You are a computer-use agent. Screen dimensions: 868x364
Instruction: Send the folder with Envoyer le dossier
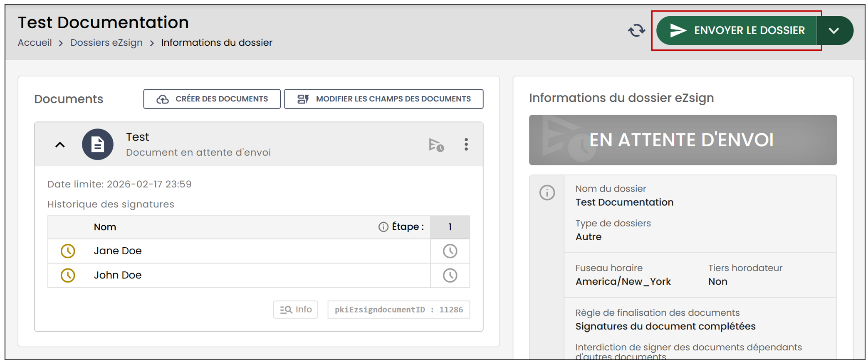pyautogui.click(x=737, y=30)
